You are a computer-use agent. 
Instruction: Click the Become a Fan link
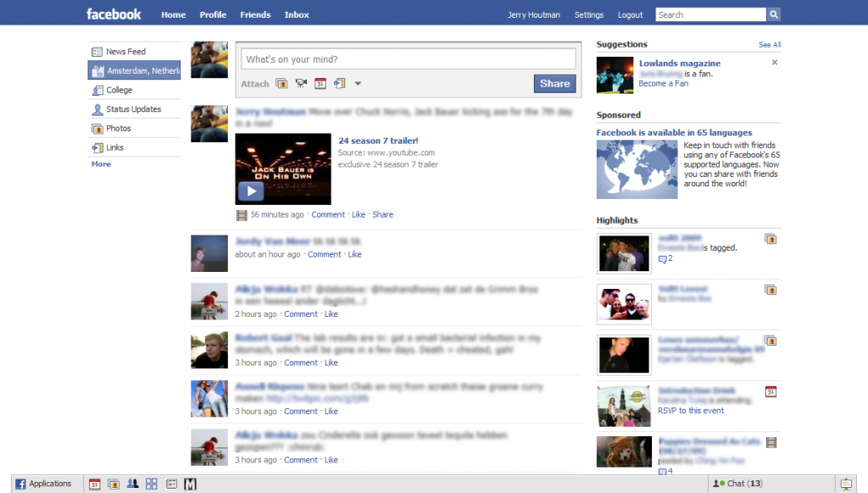click(x=663, y=84)
